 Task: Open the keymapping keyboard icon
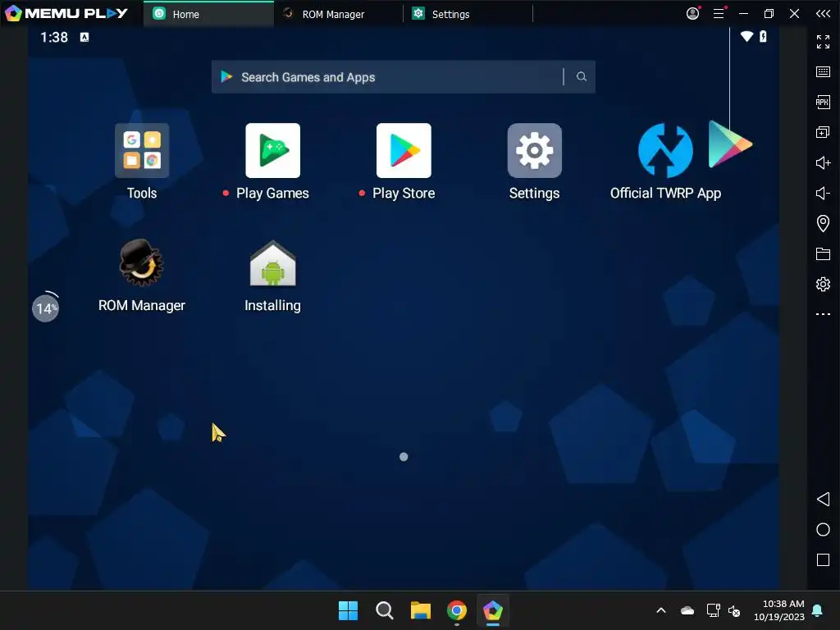(x=823, y=72)
